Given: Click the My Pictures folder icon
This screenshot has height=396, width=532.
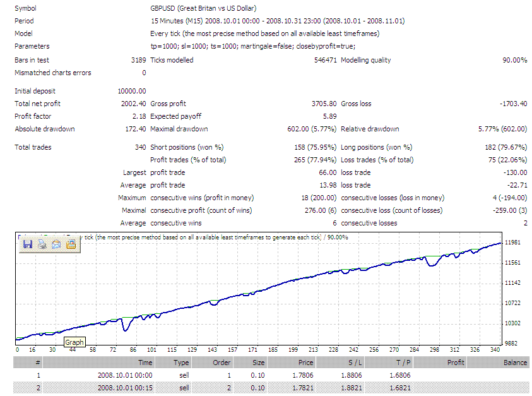Looking at the screenshot, I should 71,244.
